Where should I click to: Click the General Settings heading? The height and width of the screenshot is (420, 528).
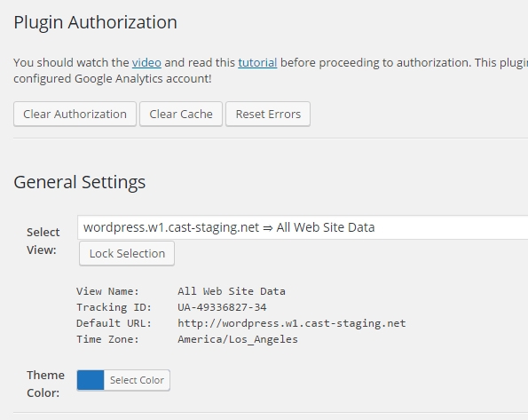click(80, 182)
